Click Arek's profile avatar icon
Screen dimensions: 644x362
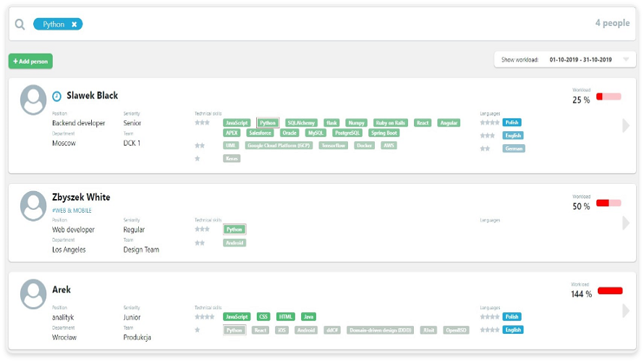click(33, 294)
